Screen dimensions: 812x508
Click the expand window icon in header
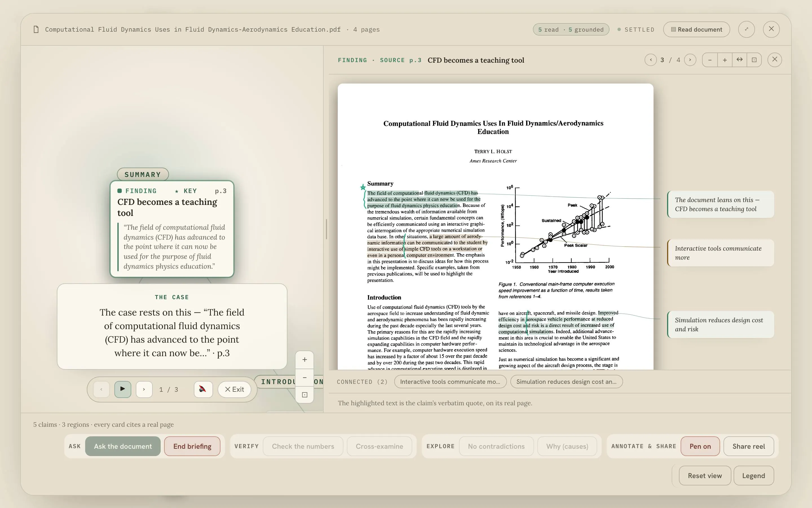pos(746,29)
